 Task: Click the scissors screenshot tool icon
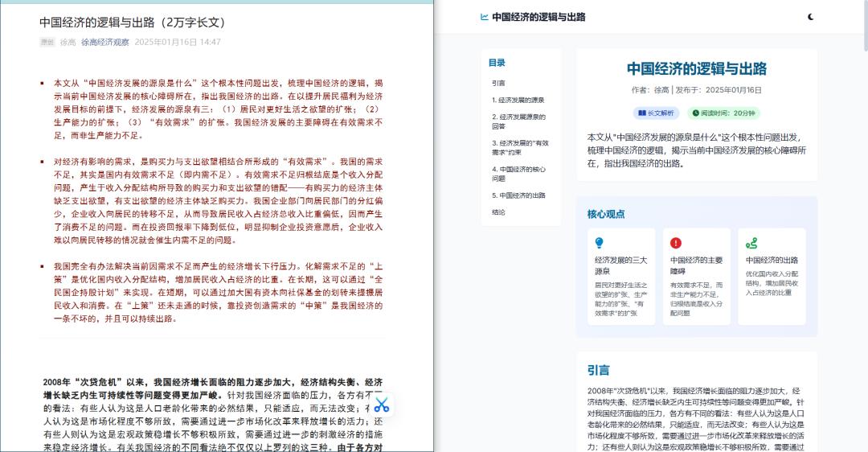pyautogui.click(x=382, y=405)
